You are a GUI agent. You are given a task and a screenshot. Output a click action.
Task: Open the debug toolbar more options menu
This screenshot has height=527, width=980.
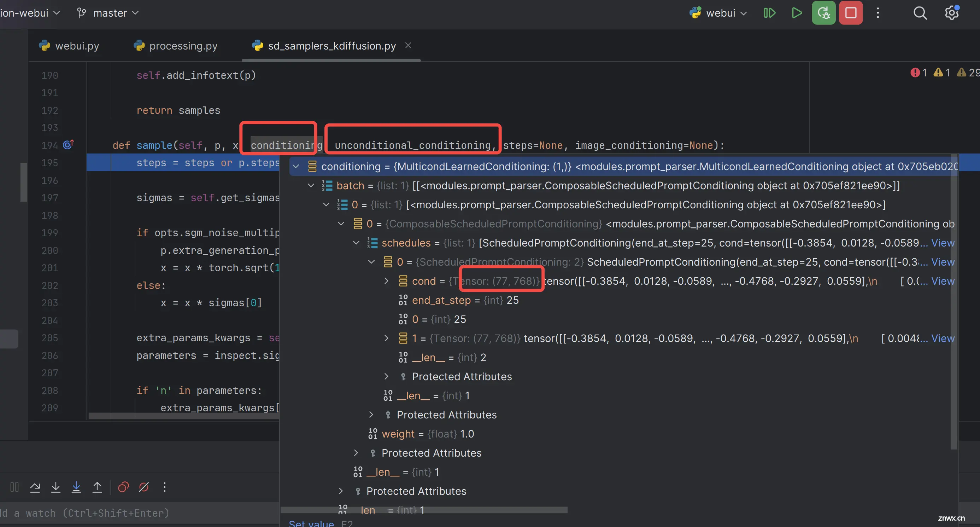pyautogui.click(x=165, y=487)
